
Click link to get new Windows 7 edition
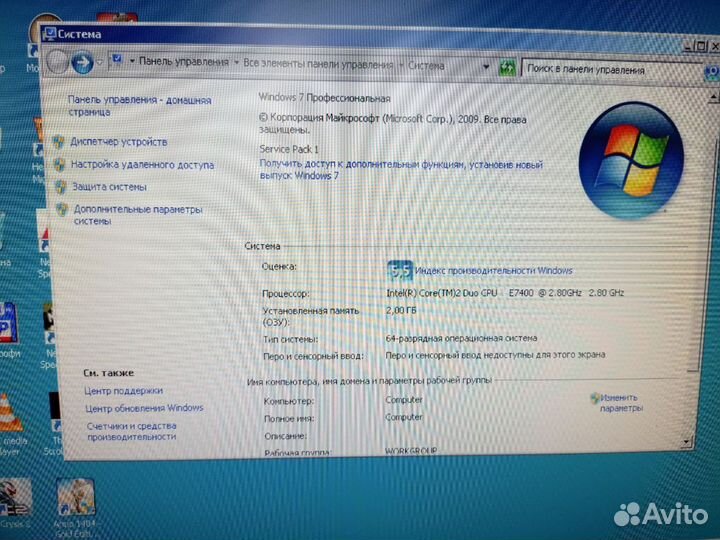click(401, 170)
